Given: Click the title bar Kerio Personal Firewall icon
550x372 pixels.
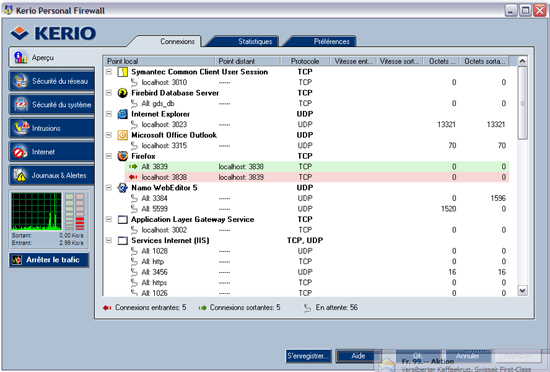Looking at the screenshot, I should coord(8,10).
